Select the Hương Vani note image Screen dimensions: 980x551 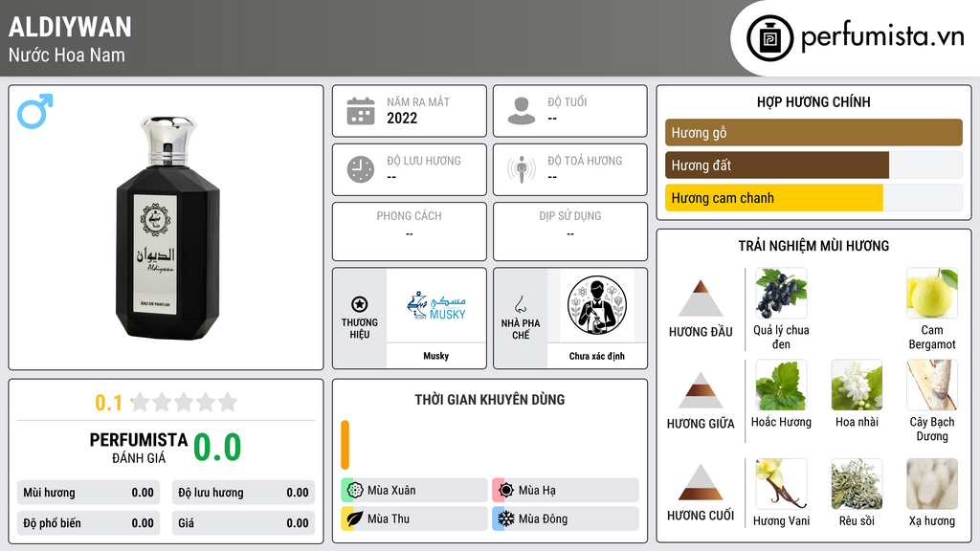pos(781,484)
